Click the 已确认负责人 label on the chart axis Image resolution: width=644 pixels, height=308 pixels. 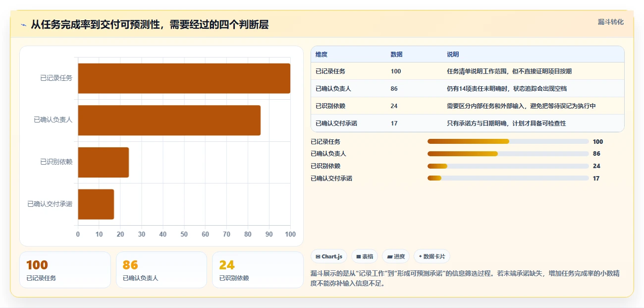53,120
